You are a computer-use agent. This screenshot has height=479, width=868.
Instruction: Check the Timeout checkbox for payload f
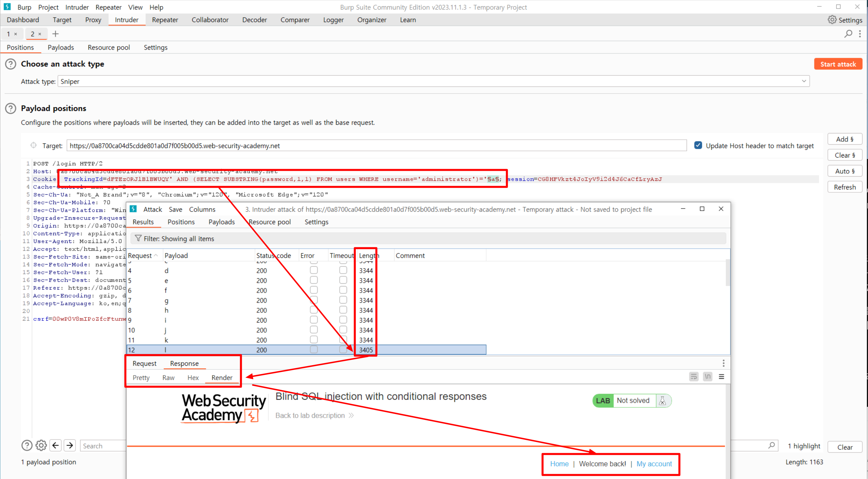click(343, 290)
